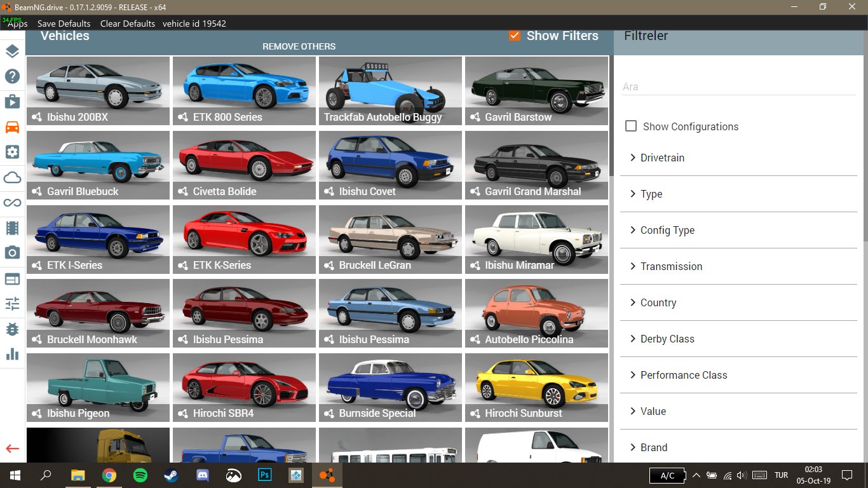Screen dimensions: 868x488
Task: Click the Help question mark sidebar icon
Action: coord(12,76)
